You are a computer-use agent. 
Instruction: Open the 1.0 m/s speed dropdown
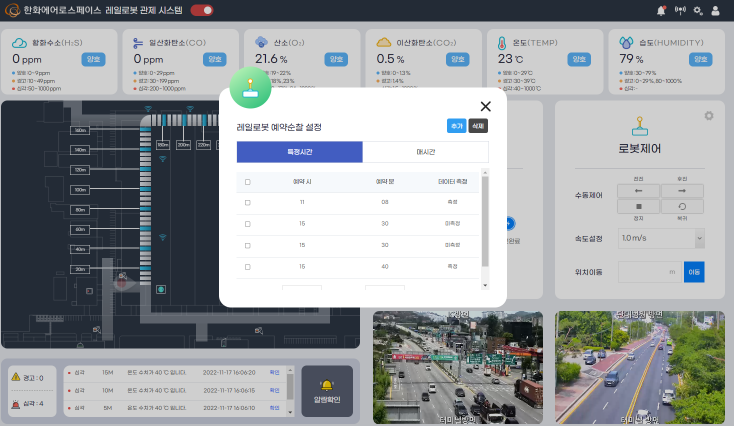(661, 239)
